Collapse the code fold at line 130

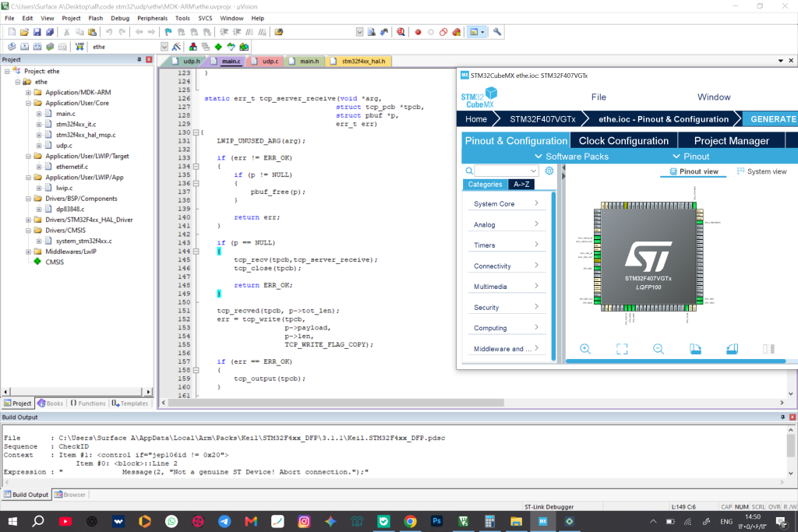coord(196,132)
